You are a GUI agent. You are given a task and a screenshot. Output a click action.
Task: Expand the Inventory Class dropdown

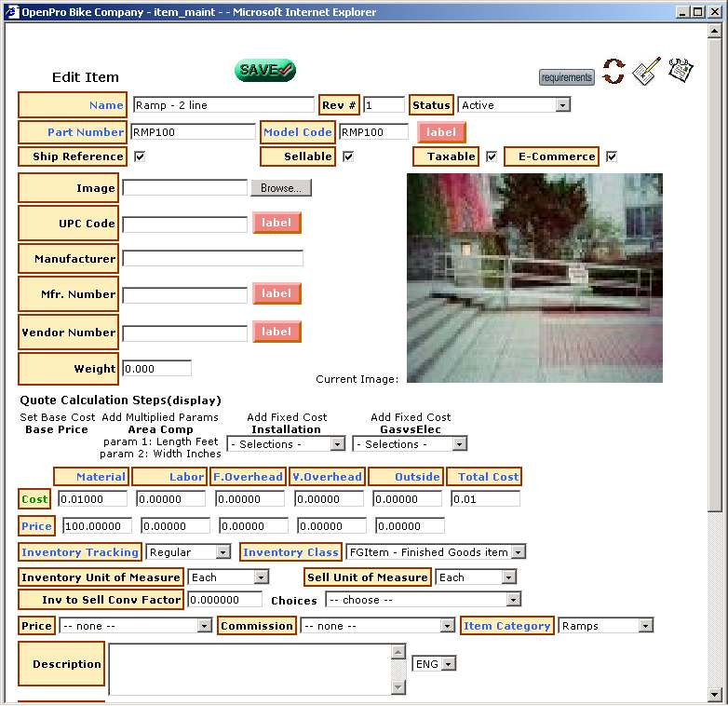pyautogui.click(x=518, y=552)
